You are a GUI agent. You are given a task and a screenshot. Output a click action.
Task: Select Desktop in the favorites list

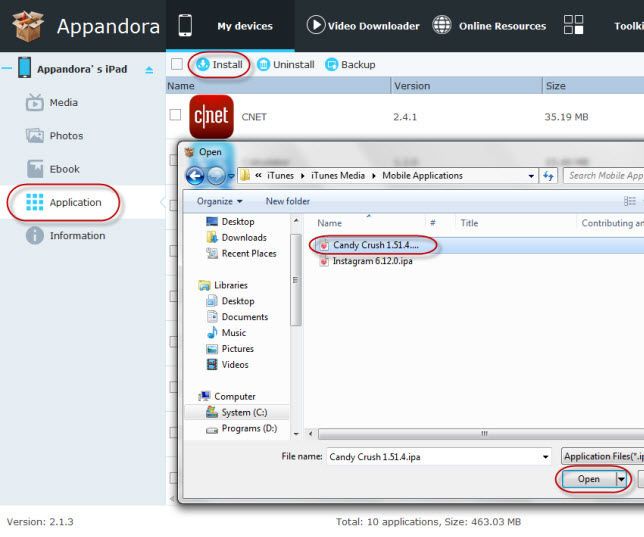coord(238,221)
